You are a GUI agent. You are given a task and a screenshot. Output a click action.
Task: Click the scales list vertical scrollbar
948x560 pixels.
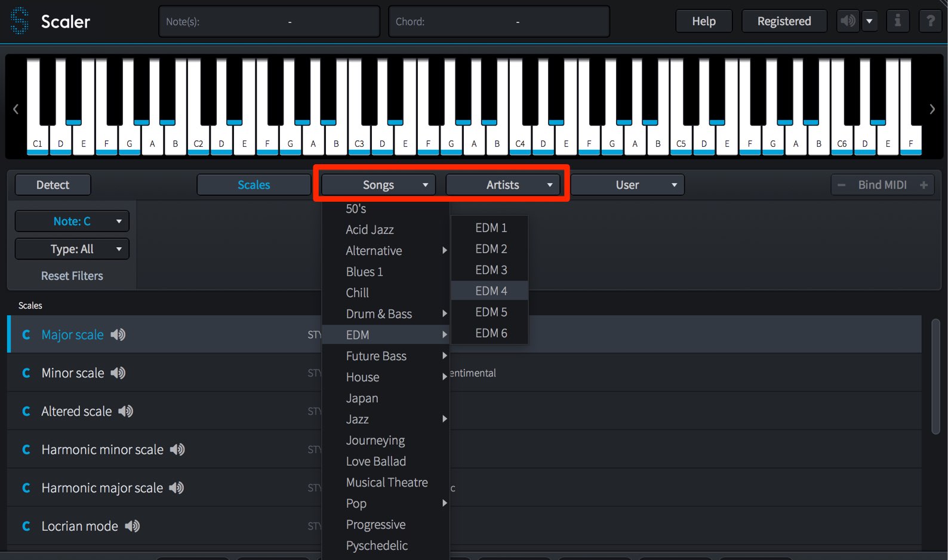point(935,376)
